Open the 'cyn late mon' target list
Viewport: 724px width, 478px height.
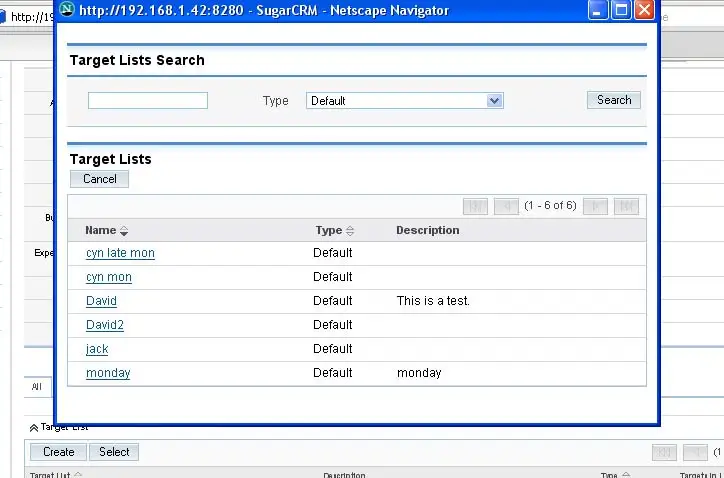(x=120, y=253)
